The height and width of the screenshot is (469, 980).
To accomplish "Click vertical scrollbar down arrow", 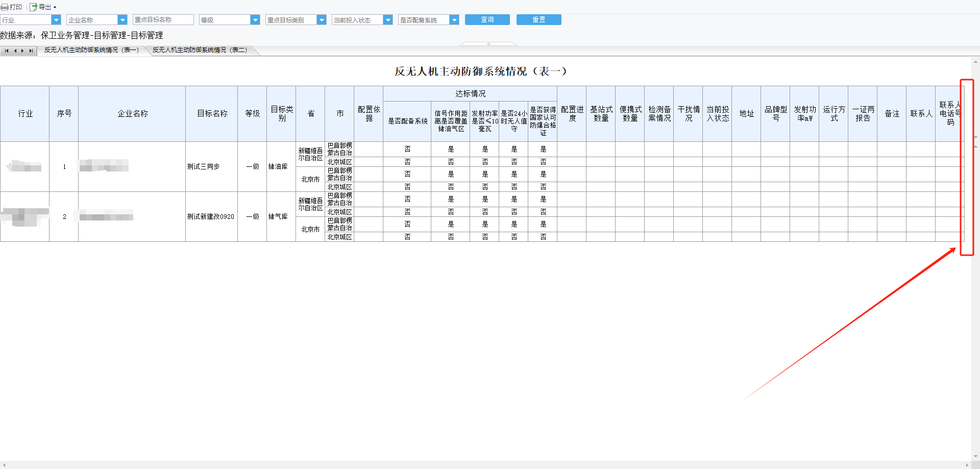I will [x=975, y=456].
